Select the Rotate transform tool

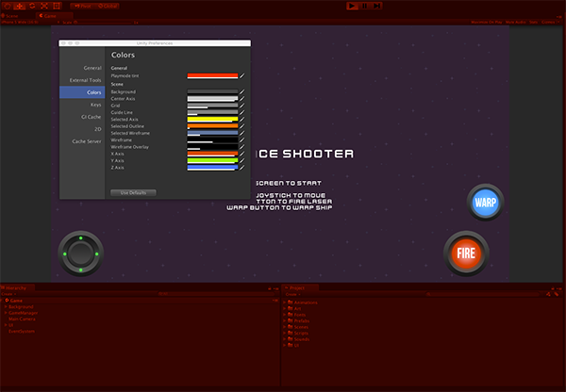pos(32,6)
